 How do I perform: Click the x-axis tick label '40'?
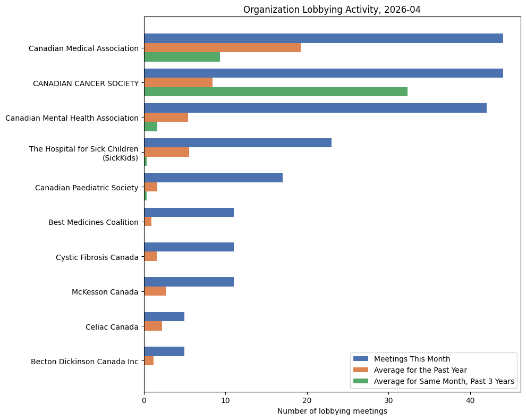point(470,400)
